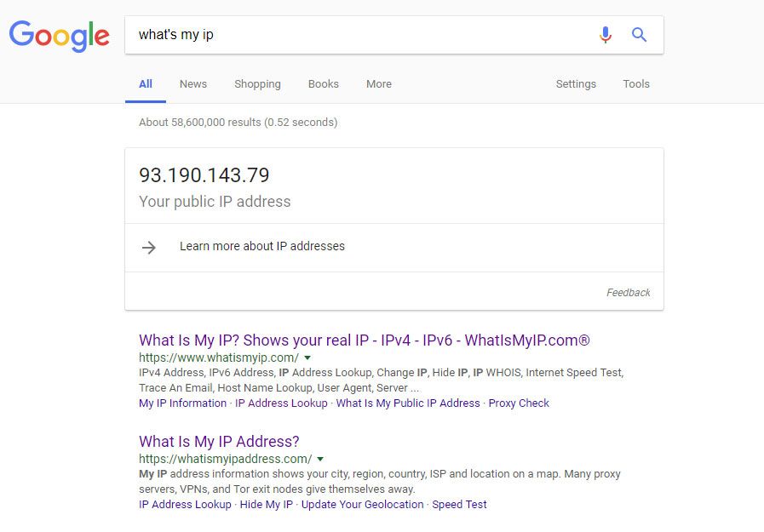Open the More search categories menu
The width and height of the screenshot is (764, 532).
[378, 83]
